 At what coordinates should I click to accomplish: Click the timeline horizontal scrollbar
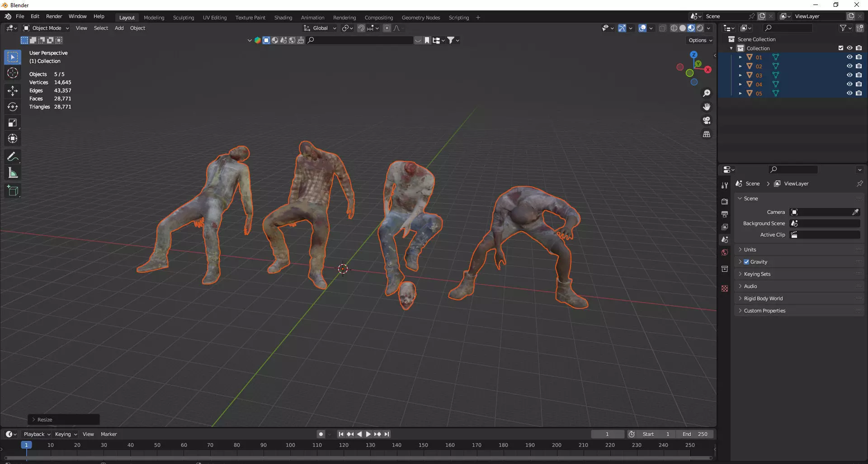click(357, 458)
